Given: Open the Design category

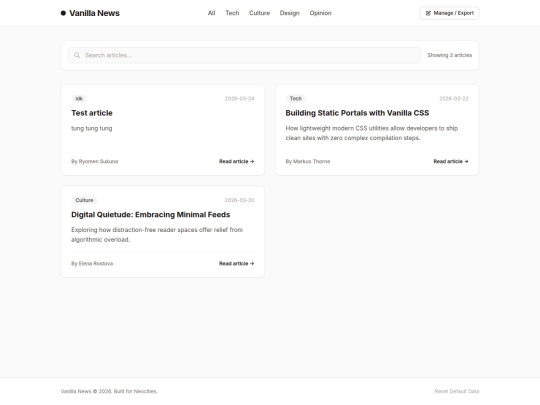Looking at the screenshot, I should click(x=290, y=13).
